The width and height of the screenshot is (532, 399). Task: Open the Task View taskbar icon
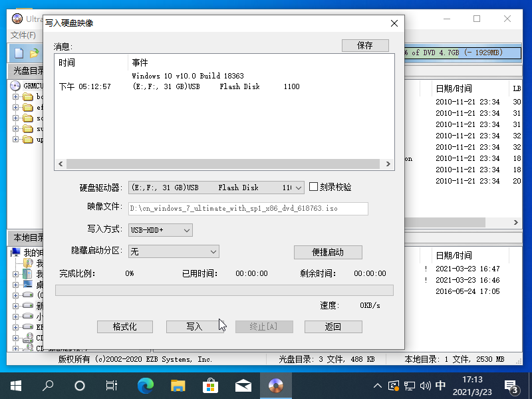tap(112, 385)
